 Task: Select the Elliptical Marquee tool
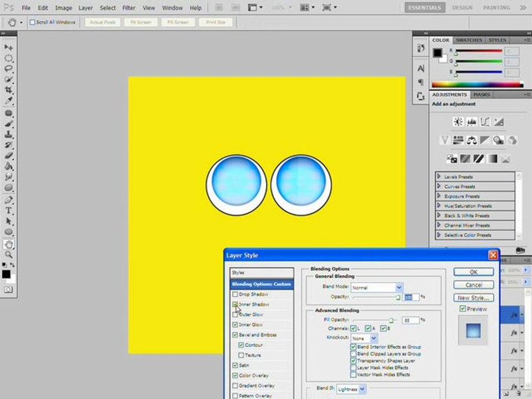click(8, 58)
